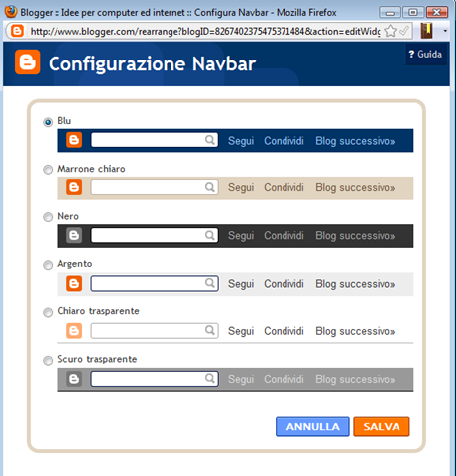Image resolution: width=456 pixels, height=476 pixels.
Task: Click the Blogger logo beside Configurazione Navbar
Action: point(28,62)
